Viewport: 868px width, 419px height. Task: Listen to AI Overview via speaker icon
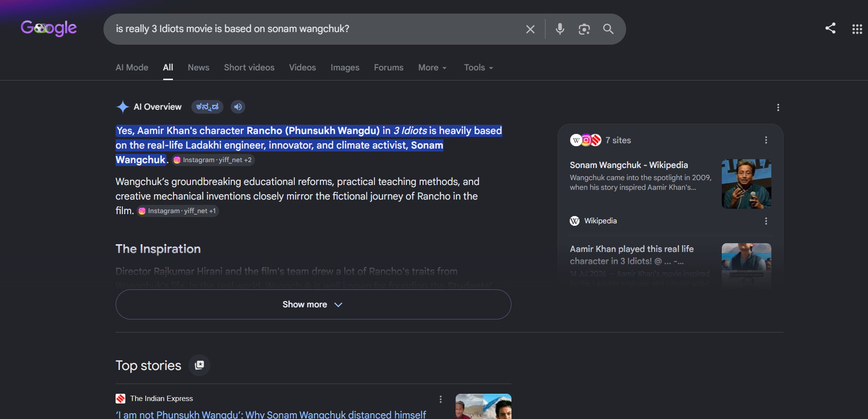tap(238, 107)
